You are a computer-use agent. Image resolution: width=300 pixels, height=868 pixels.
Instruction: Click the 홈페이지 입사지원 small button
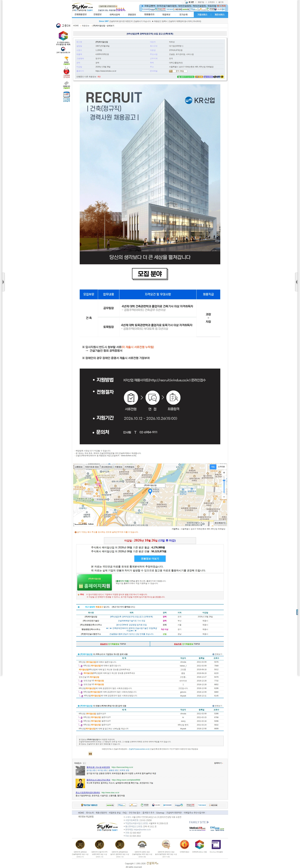click(x=185, y=77)
